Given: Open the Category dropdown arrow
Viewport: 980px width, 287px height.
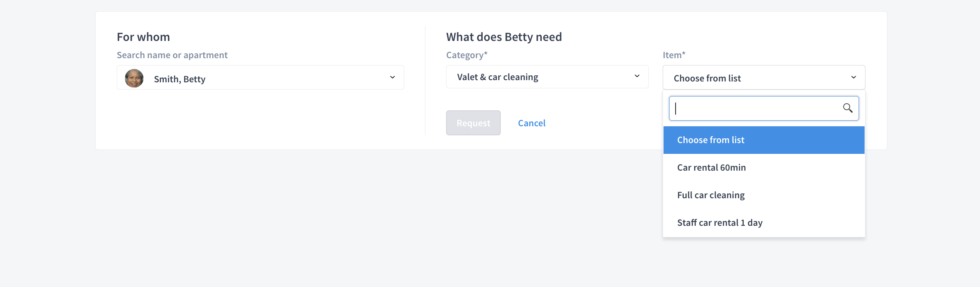Looking at the screenshot, I should point(637,76).
